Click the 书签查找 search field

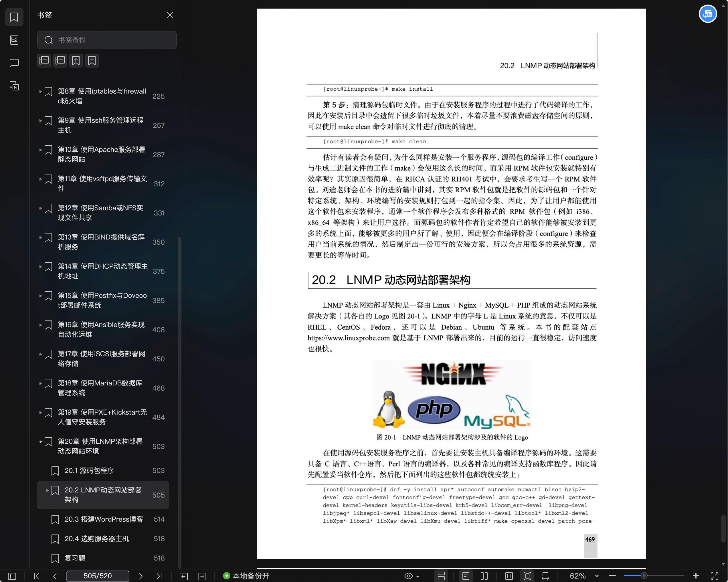(107, 40)
